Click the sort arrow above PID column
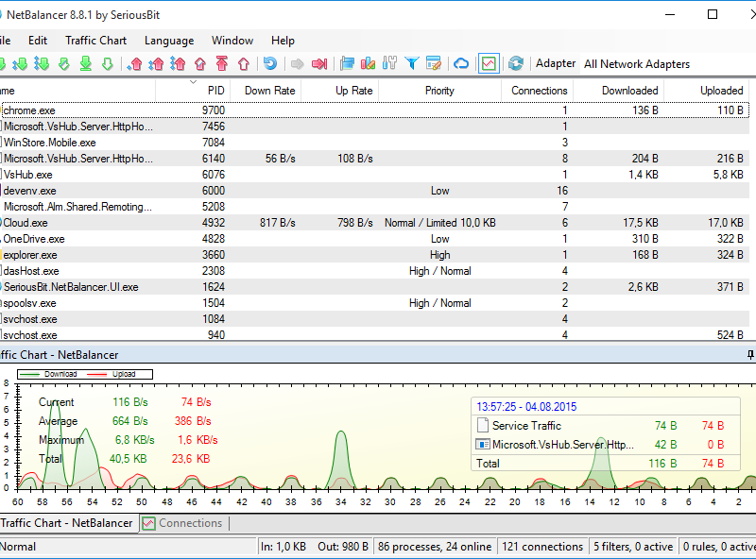The image size is (756, 559). [194, 82]
